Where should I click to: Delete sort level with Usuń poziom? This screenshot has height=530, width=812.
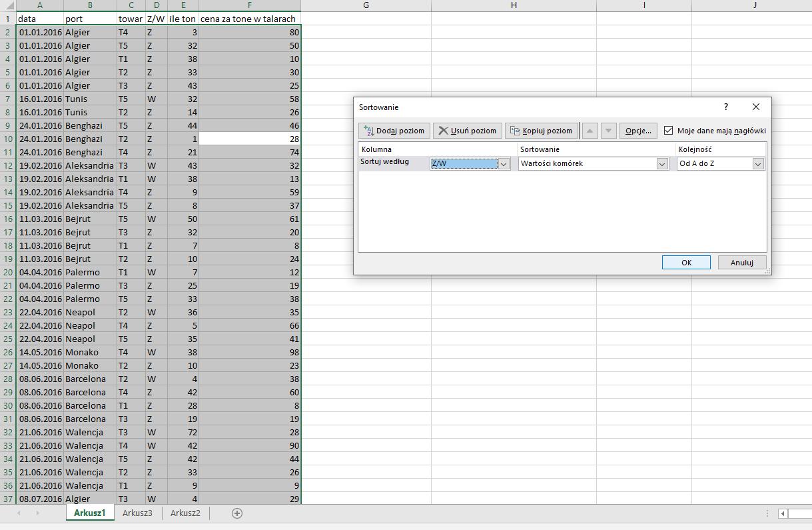coord(468,131)
